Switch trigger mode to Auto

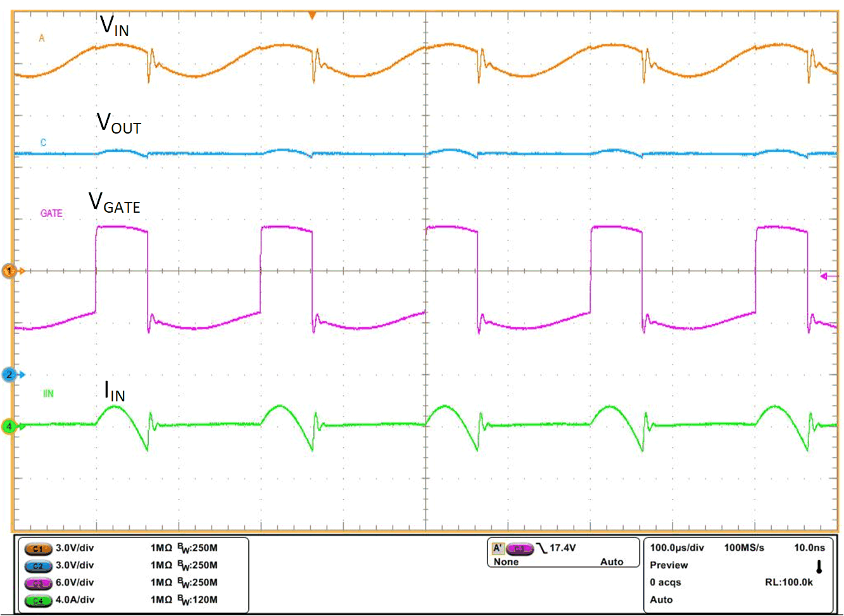point(613,562)
